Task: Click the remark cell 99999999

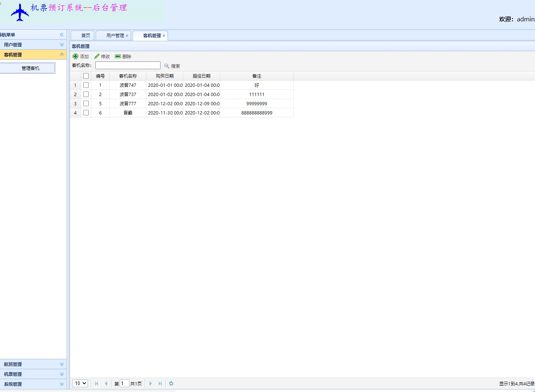Action: coord(257,103)
